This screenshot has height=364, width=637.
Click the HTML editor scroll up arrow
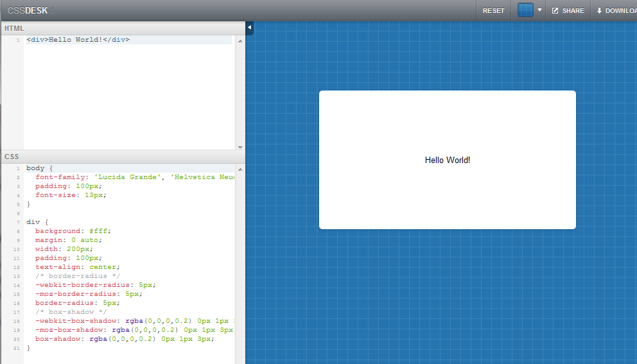point(240,41)
